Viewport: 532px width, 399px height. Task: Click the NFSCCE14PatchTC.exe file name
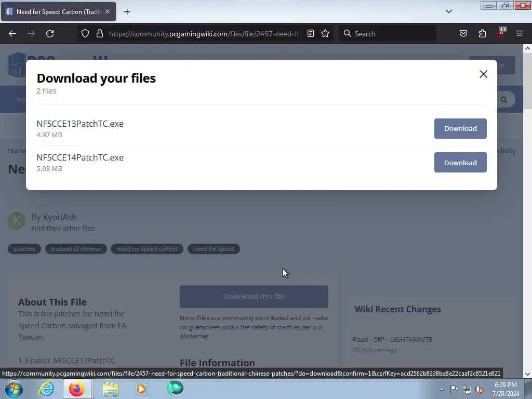click(x=80, y=158)
